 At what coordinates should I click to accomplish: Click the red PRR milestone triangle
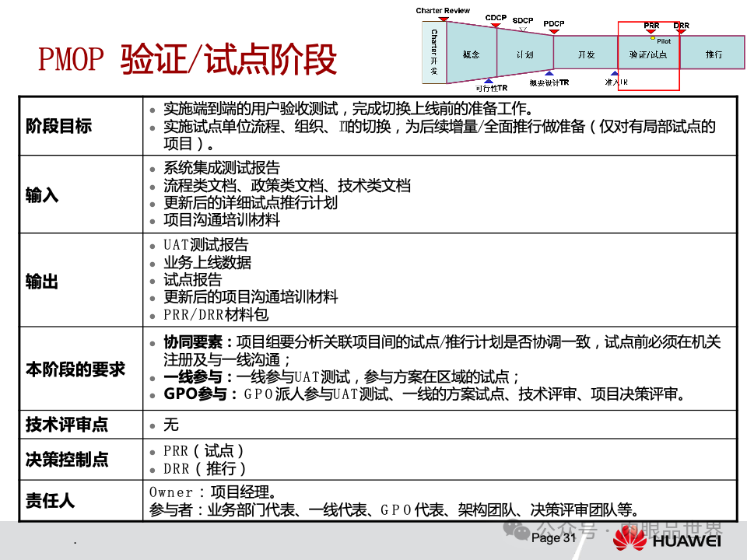tap(651, 31)
